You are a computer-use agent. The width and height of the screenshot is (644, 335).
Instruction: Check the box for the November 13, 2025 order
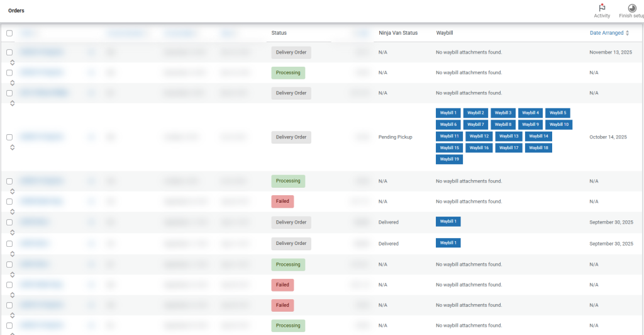click(x=9, y=52)
